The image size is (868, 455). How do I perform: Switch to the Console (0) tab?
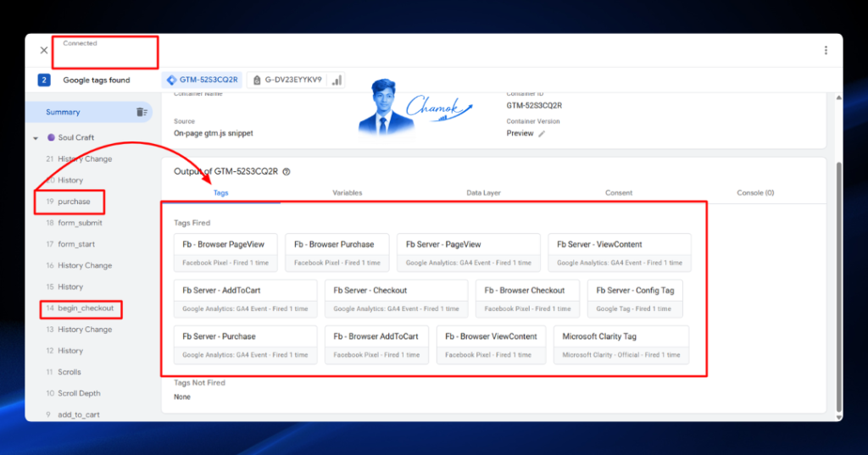coord(755,192)
